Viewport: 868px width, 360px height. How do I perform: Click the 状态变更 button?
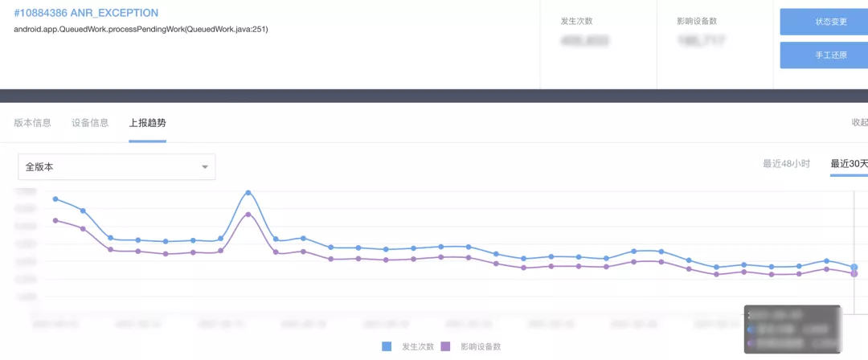click(x=823, y=22)
